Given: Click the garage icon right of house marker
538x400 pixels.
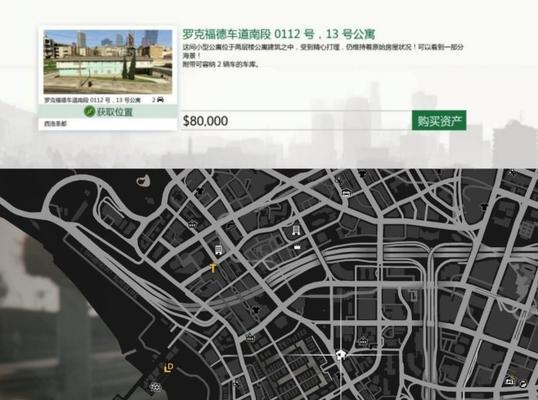Looking at the screenshot, I should point(363,341).
